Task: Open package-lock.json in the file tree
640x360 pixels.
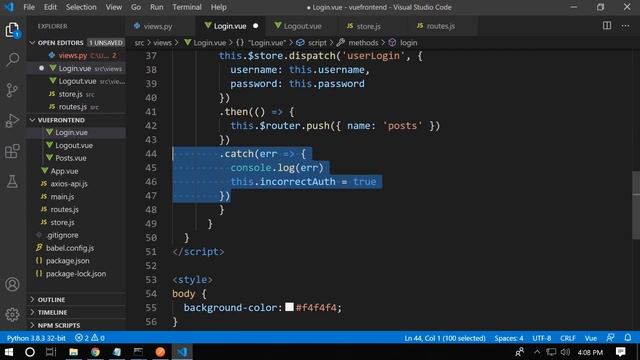Action: pos(77,273)
